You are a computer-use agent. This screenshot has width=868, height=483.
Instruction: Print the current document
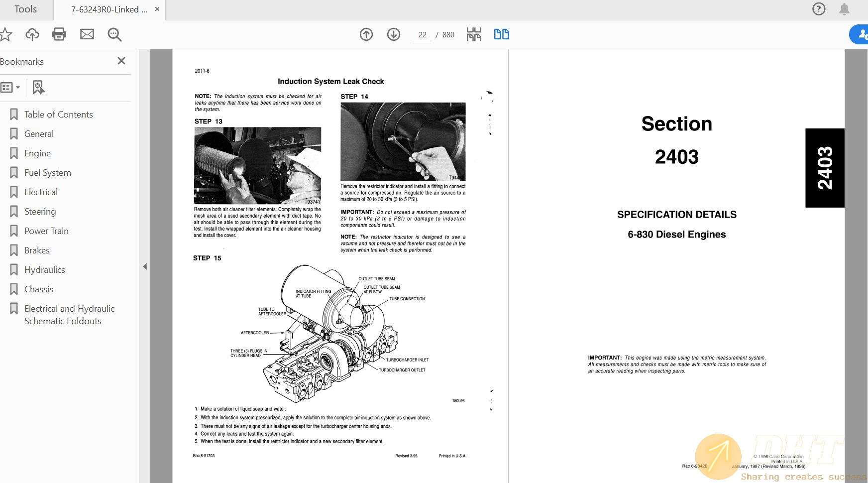coord(59,34)
